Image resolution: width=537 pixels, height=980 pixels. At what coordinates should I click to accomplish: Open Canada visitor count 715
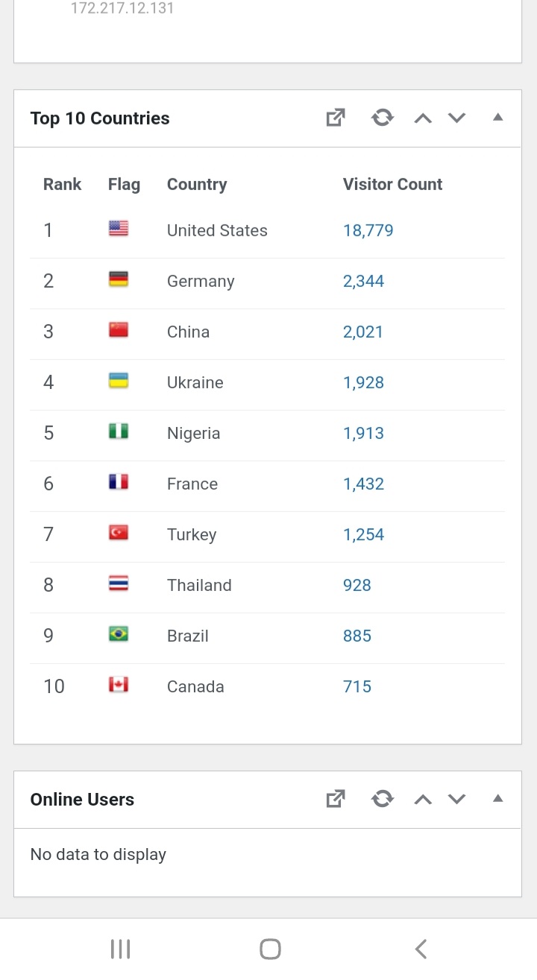(x=357, y=686)
